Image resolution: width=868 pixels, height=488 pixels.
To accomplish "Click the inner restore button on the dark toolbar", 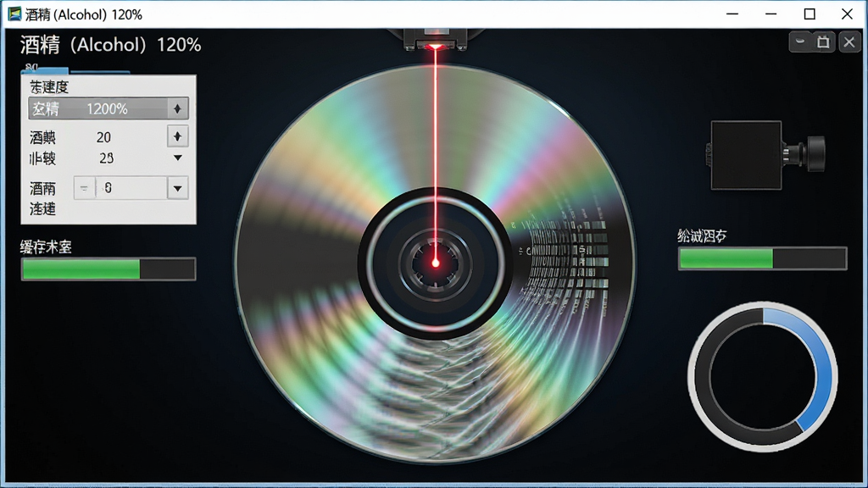I will coord(824,42).
